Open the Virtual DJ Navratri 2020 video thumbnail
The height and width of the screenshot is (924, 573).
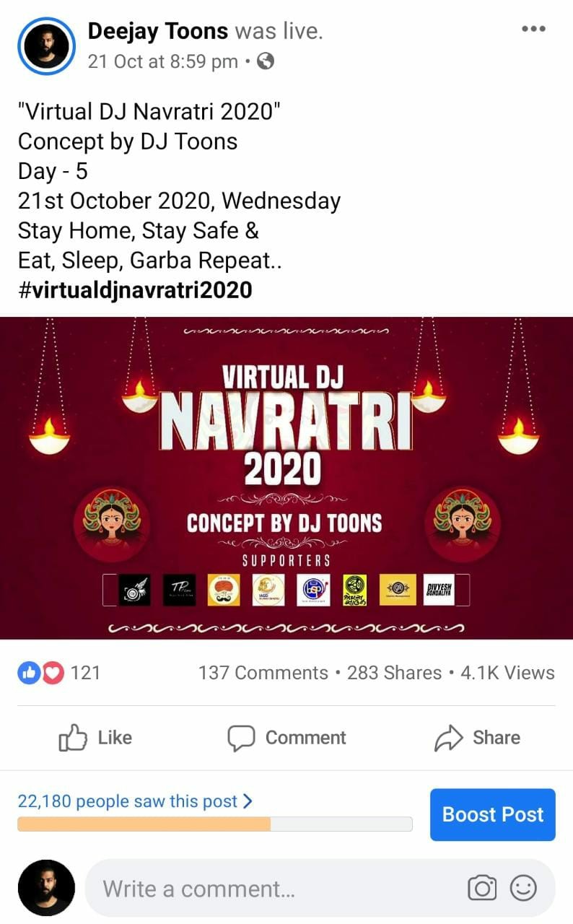point(286,478)
